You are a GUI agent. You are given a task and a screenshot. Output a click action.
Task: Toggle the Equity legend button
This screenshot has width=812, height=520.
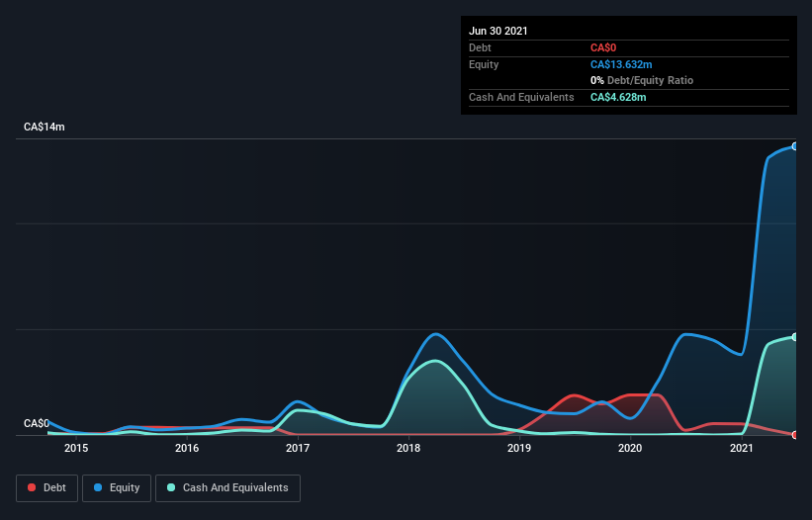tap(117, 488)
